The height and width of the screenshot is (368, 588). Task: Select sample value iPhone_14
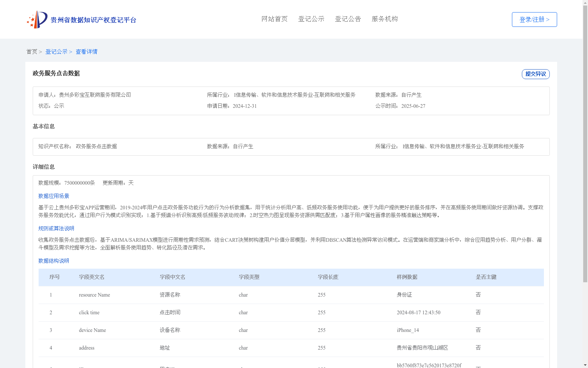tap(408, 330)
